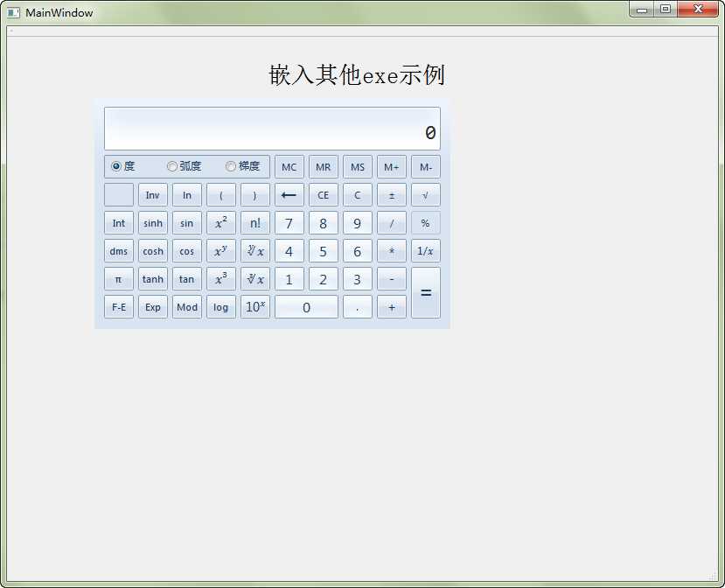This screenshot has width=725, height=588.
Task: Click the M- memory subtract button
Action: coord(426,167)
